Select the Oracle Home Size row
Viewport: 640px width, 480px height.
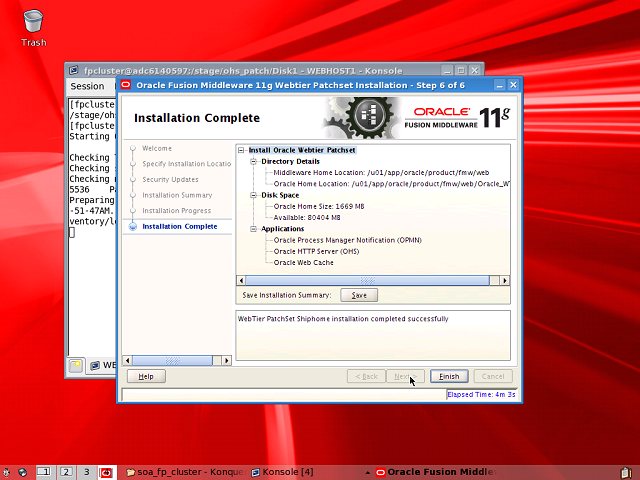(319, 207)
